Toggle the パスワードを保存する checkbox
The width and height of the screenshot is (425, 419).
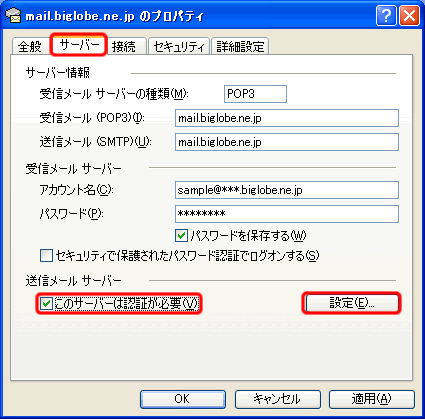click(181, 236)
